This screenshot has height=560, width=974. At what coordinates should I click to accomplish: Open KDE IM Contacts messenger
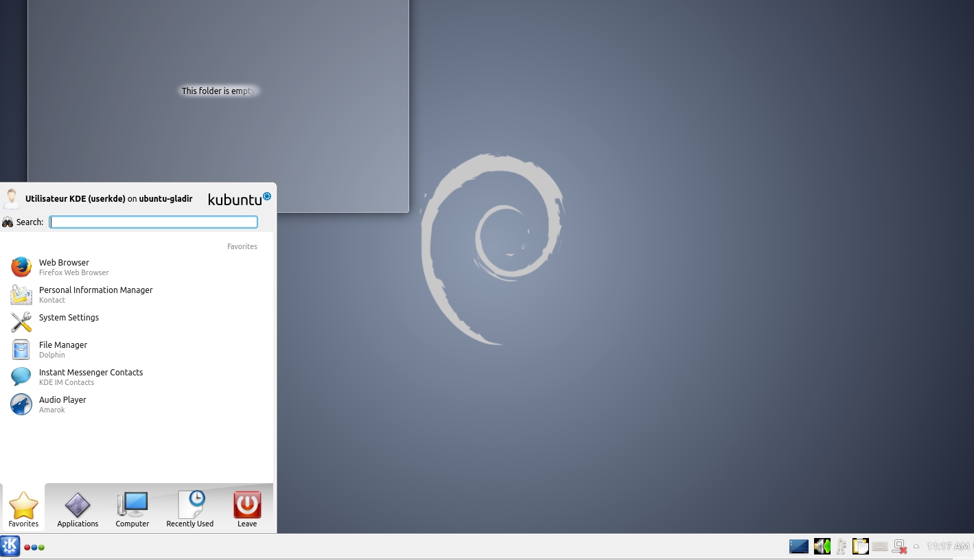click(90, 377)
